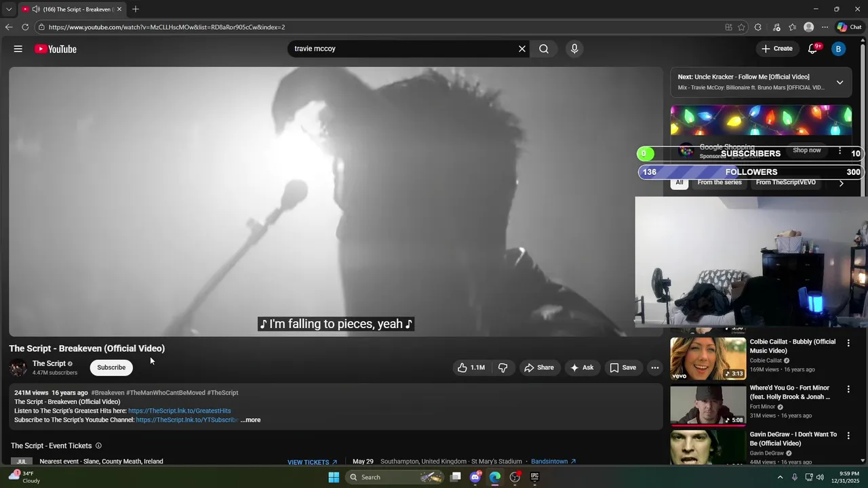Like the video (1.1M)

click(x=471, y=367)
